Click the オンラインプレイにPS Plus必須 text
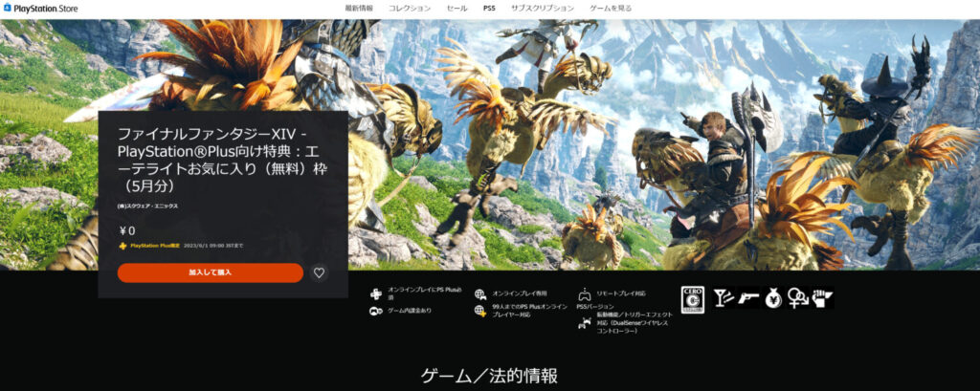Screen dimensions: 980x391 [x=424, y=293]
